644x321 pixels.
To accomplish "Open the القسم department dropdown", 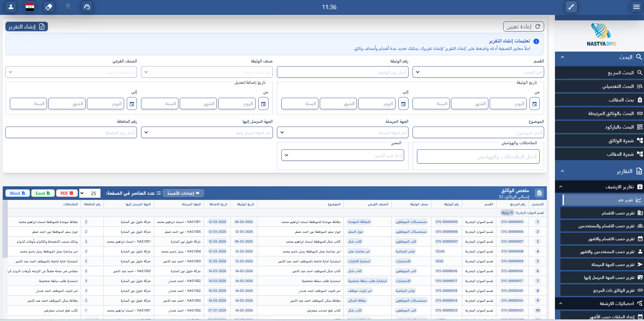I will (478, 72).
